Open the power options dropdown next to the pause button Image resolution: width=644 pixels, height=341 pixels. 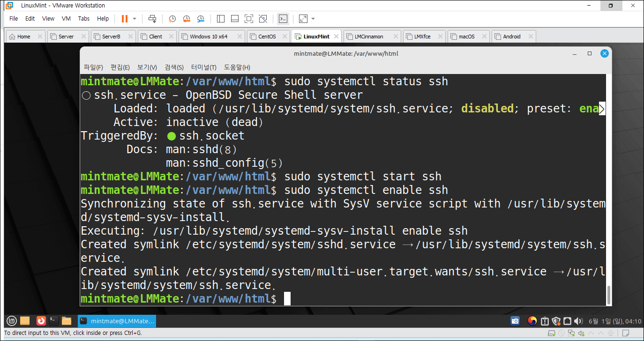[135, 19]
